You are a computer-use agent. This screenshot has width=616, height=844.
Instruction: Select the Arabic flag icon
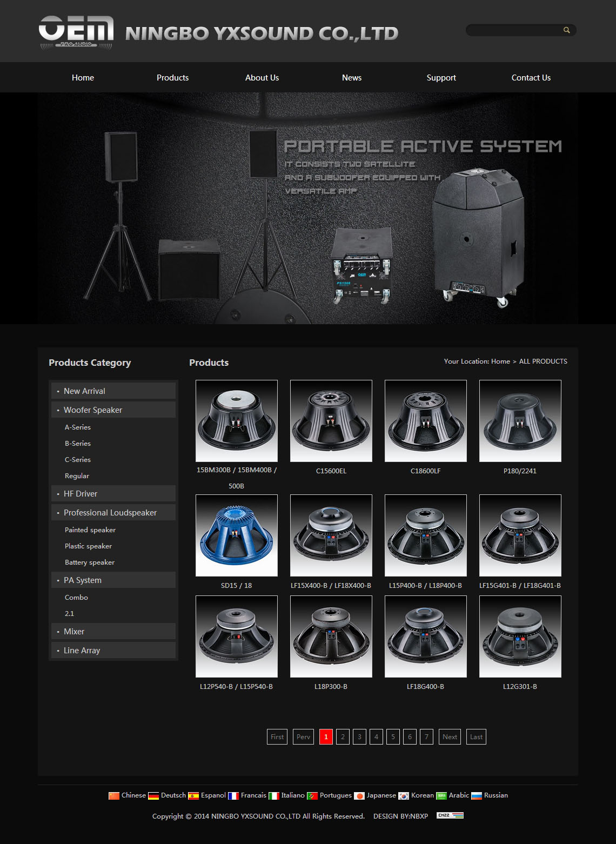click(x=441, y=796)
